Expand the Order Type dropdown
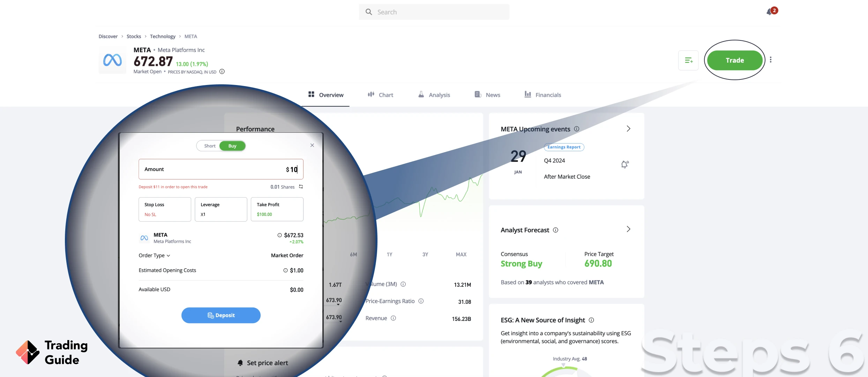Image resolution: width=868 pixels, height=377 pixels. (x=155, y=255)
